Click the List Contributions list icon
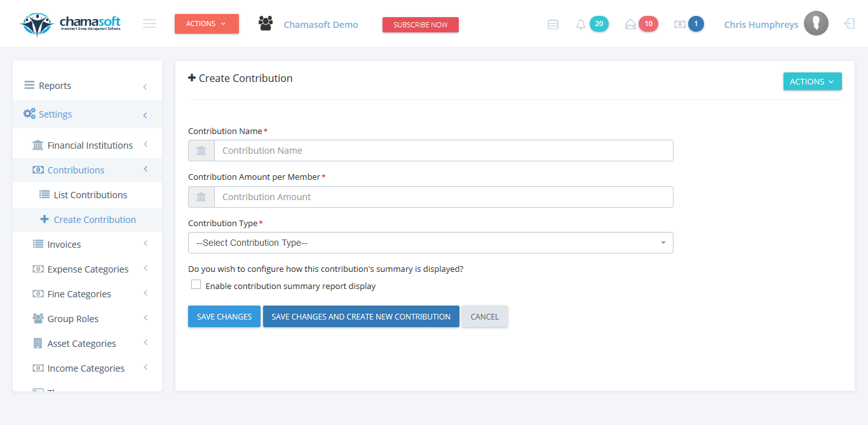 point(44,194)
